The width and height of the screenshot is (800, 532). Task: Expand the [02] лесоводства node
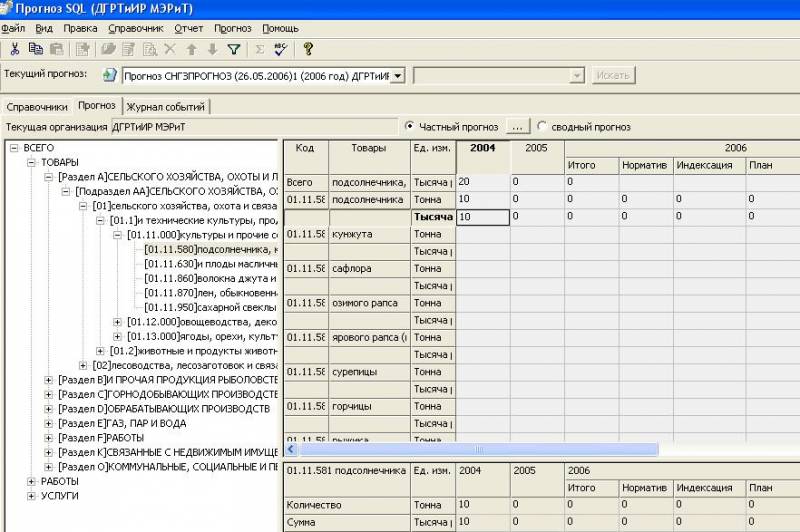click(x=83, y=365)
